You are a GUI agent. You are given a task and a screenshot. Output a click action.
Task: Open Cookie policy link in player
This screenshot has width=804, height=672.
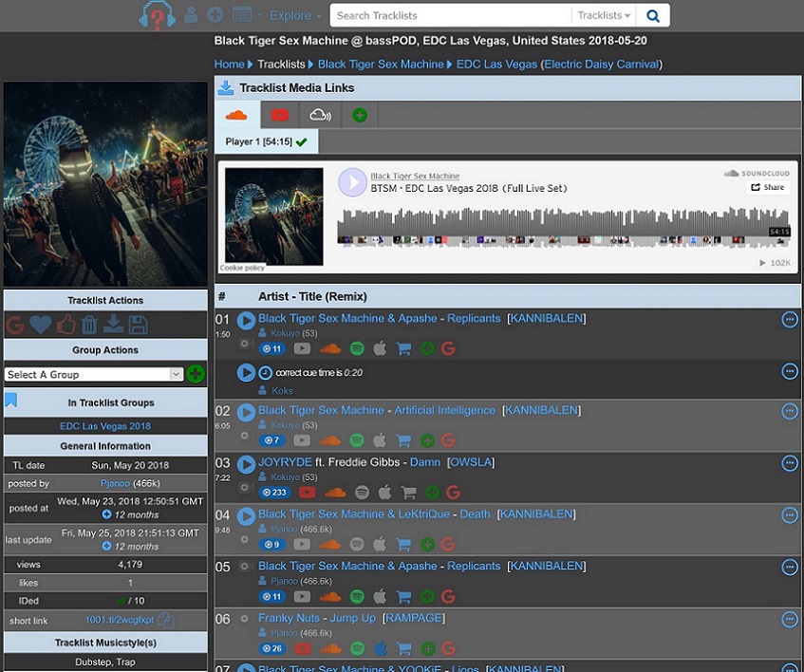coord(243,268)
